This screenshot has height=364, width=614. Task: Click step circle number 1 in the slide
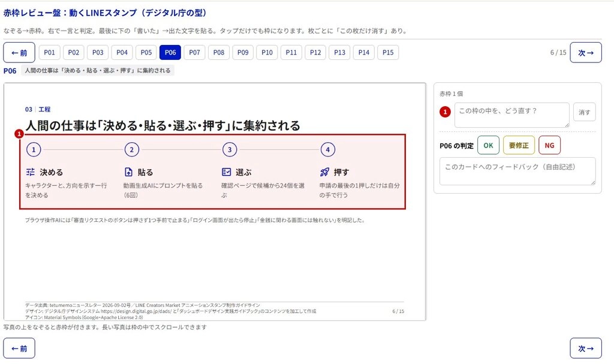click(x=34, y=149)
